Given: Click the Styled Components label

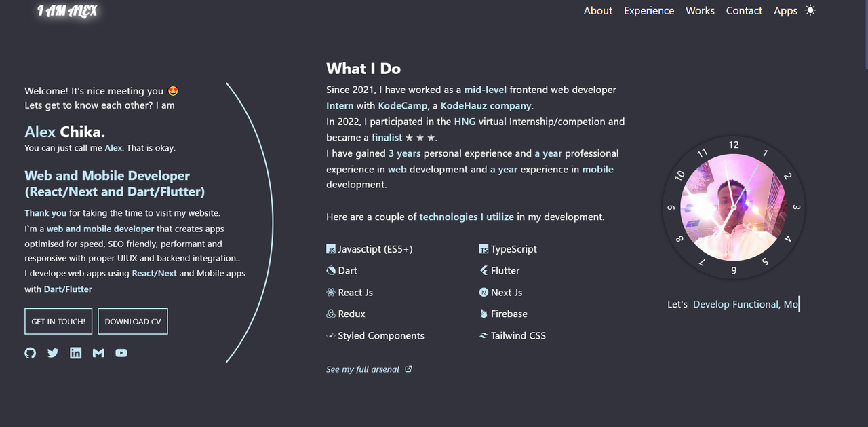Looking at the screenshot, I should pyautogui.click(x=381, y=336).
